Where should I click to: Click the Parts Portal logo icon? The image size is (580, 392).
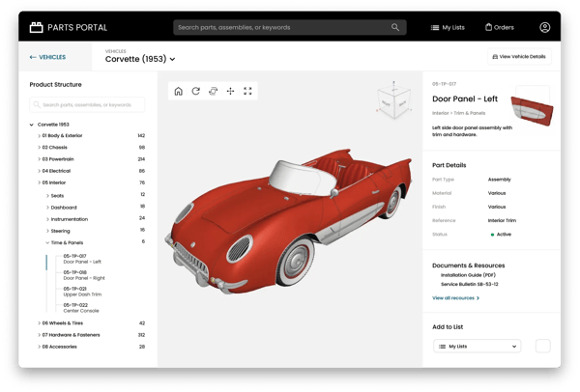37,27
